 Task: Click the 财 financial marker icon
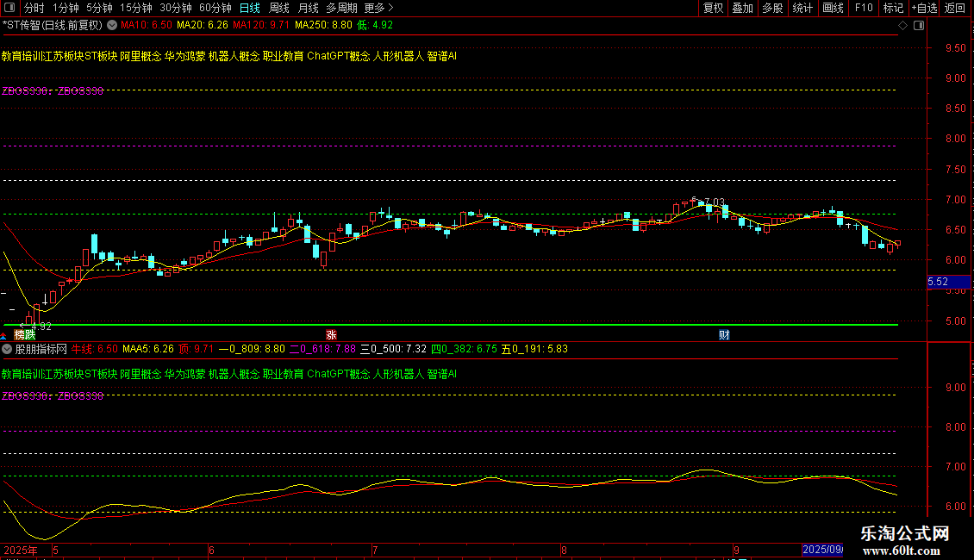click(x=724, y=335)
